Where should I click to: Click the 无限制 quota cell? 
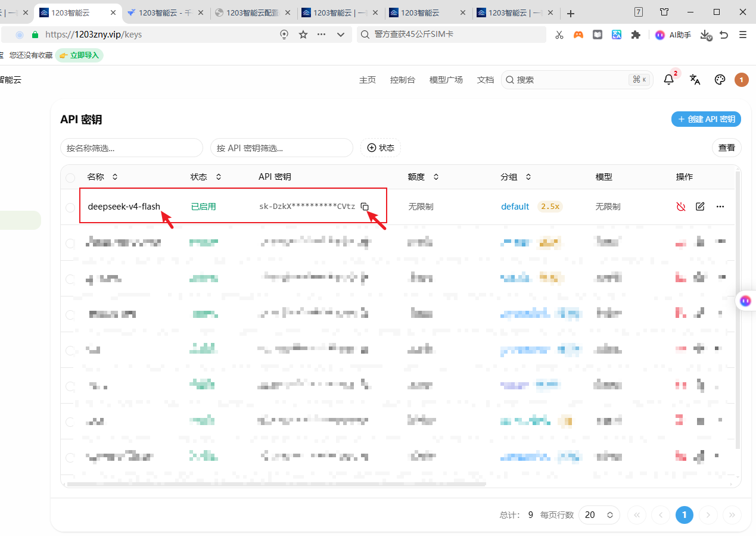coord(421,207)
